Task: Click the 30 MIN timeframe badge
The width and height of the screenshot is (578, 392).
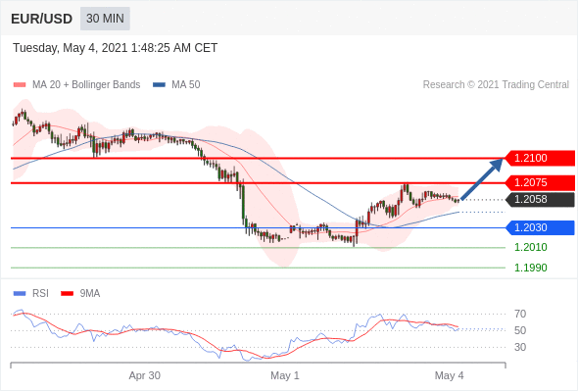Action: click(105, 19)
